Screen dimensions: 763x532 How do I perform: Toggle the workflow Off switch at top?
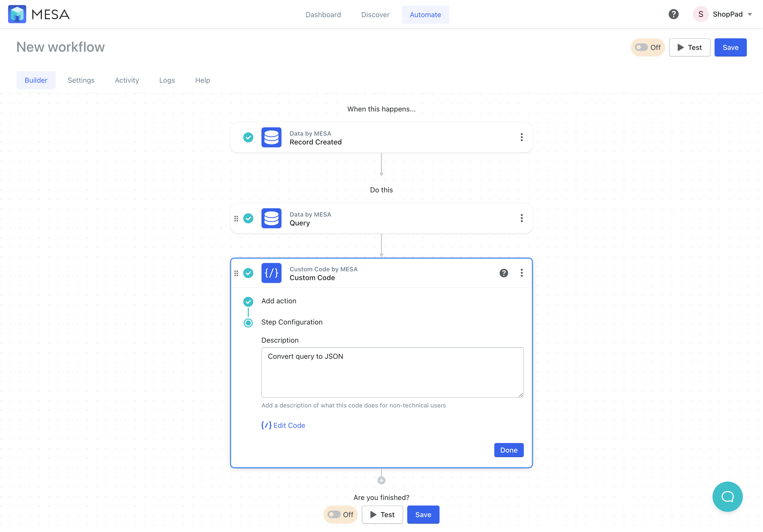click(x=647, y=47)
